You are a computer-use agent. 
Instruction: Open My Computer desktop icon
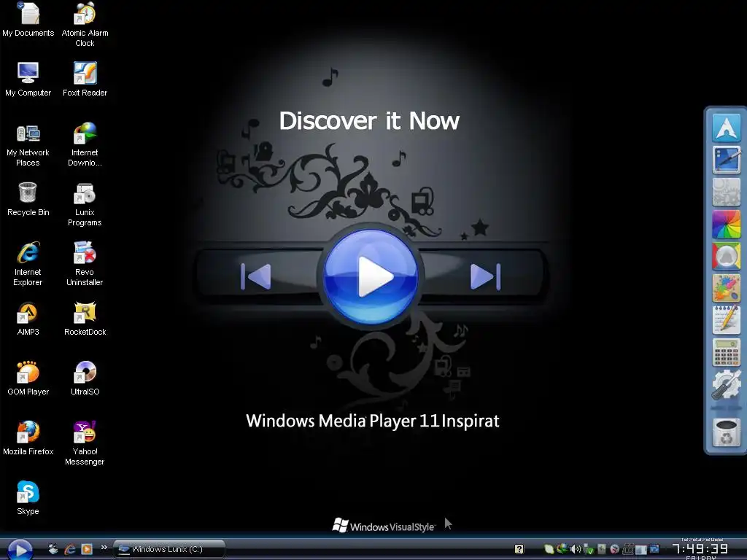tap(28, 79)
